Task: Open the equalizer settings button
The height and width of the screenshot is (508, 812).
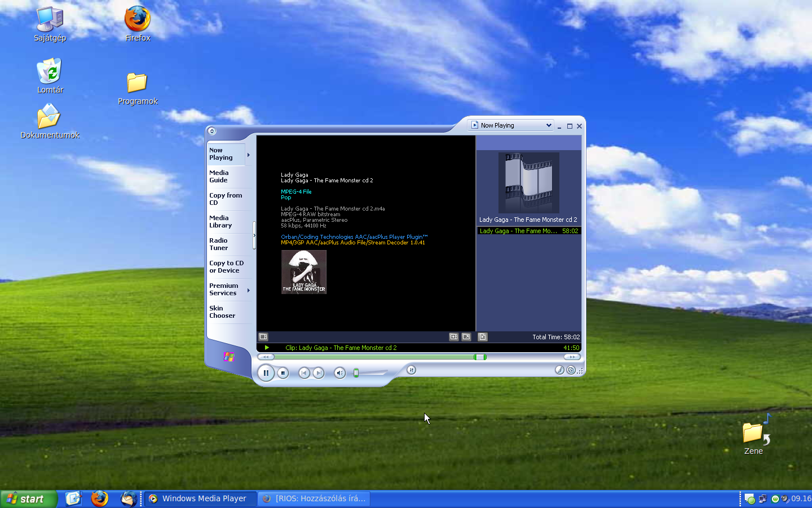Action: coord(411,370)
